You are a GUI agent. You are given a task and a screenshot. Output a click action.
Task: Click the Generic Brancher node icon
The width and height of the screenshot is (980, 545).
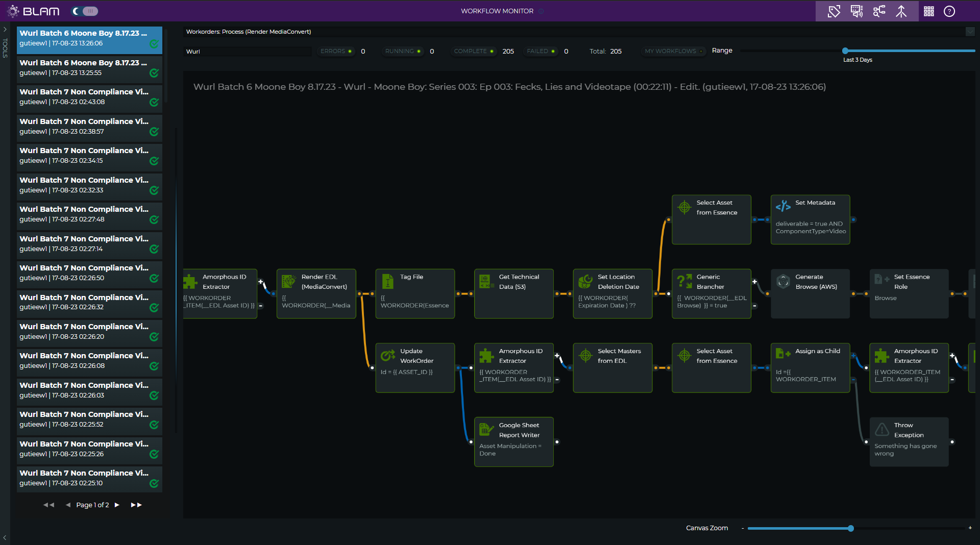click(x=684, y=282)
